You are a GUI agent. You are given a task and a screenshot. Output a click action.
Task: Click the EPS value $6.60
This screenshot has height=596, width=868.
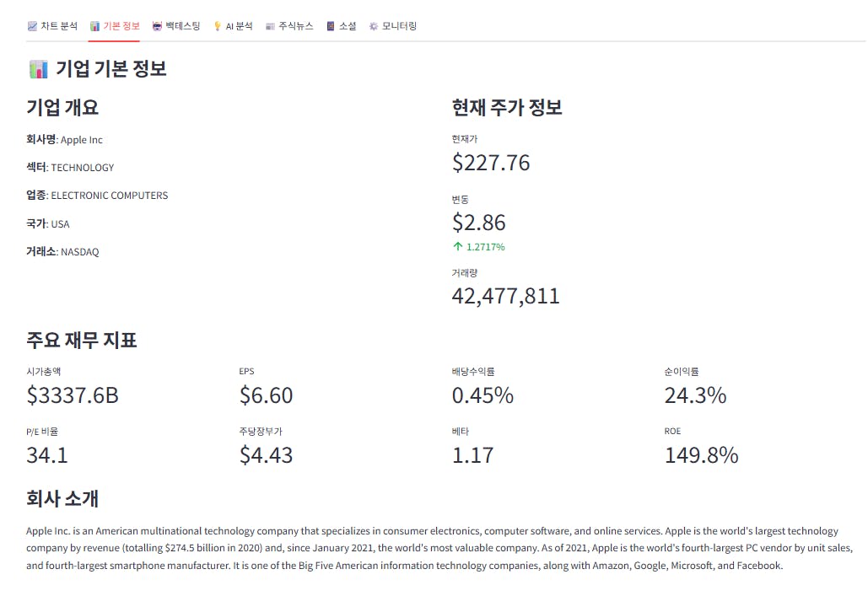266,395
